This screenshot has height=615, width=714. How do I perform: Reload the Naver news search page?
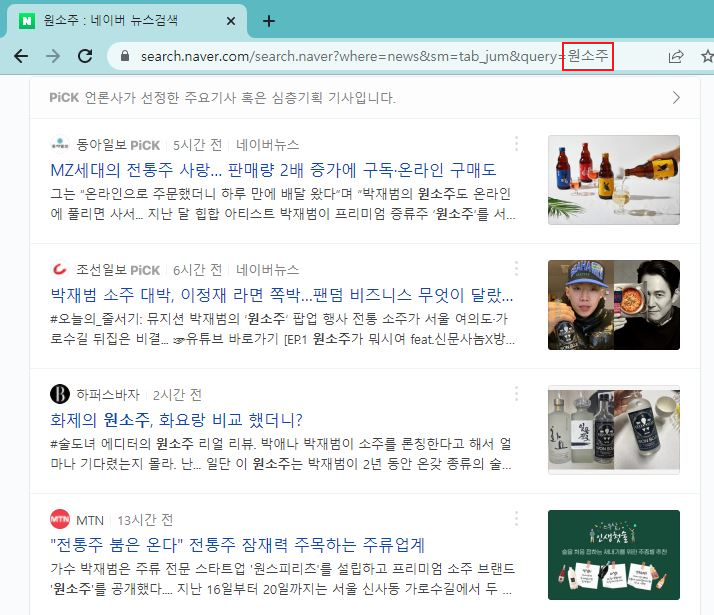click(x=85, y=56)
